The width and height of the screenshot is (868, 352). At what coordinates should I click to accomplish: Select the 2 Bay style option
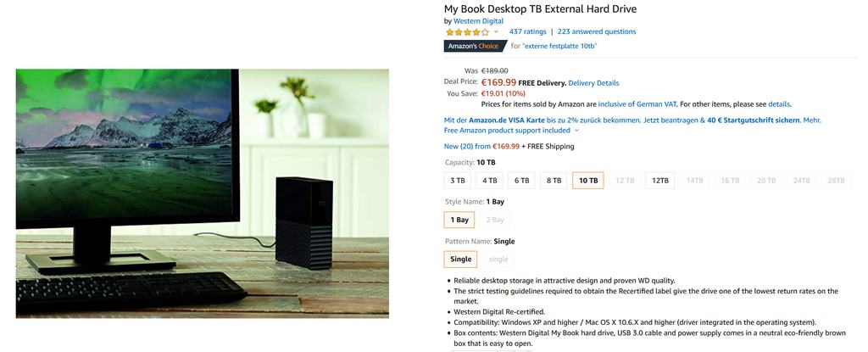495,220
